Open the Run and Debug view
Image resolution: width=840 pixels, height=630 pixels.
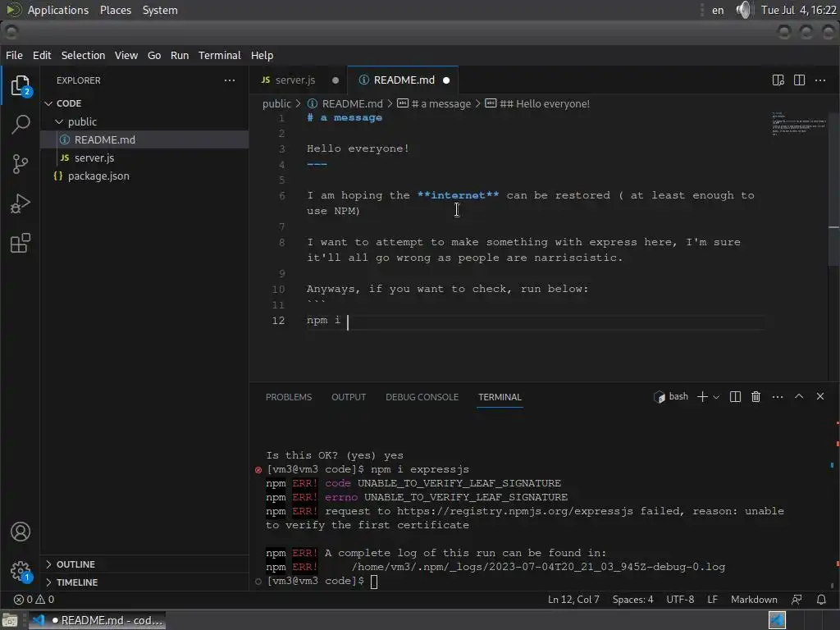tap(21, 203)
